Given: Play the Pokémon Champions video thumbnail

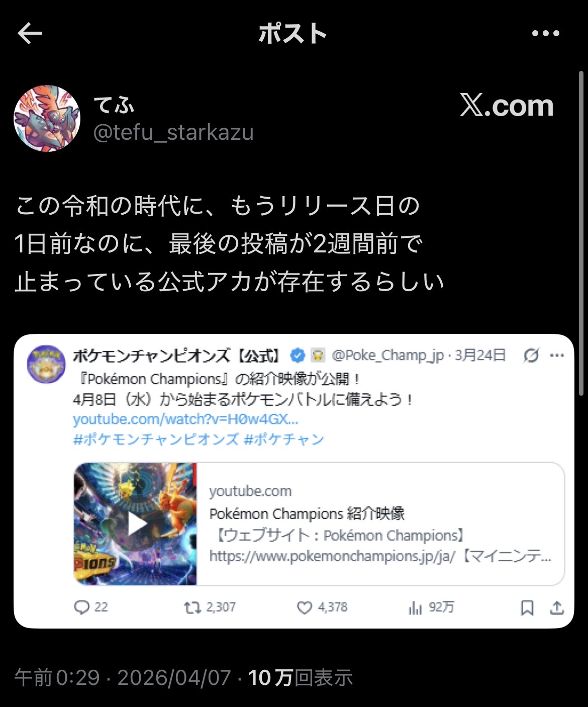Looking at the screenshot, I should pyautogui.click(x=136, y=524).
